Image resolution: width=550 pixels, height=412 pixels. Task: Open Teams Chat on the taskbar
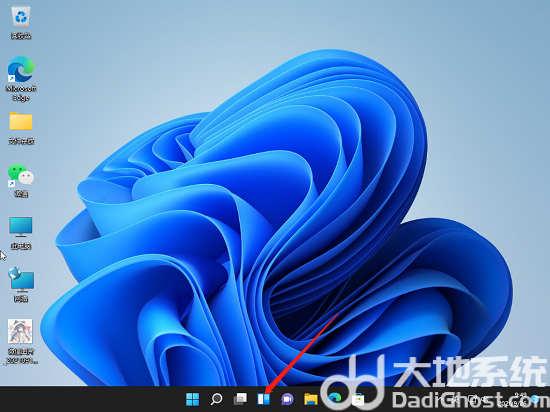(x=287, y=399)
